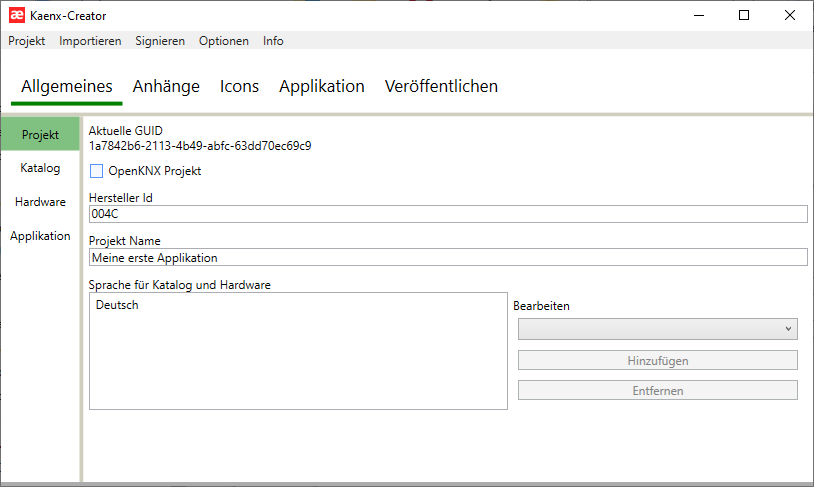The height and width of the screenshot is (487, 814).
Task: Open the Importieren menu
Action: pos(90,41)
